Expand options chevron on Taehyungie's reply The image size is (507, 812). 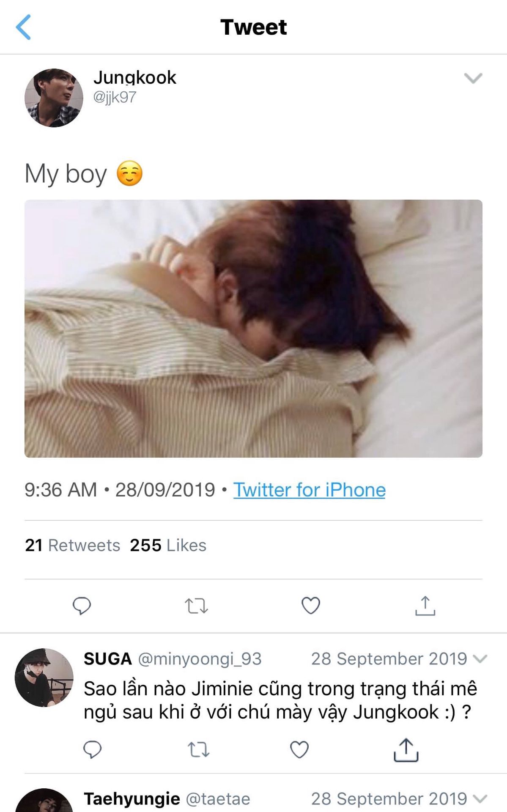[x=480, y=799]
